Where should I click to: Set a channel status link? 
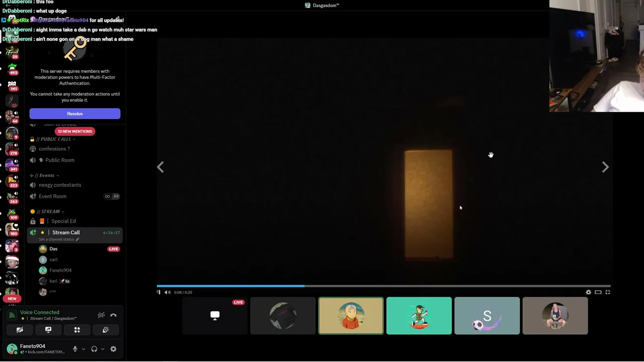point(59,239)
